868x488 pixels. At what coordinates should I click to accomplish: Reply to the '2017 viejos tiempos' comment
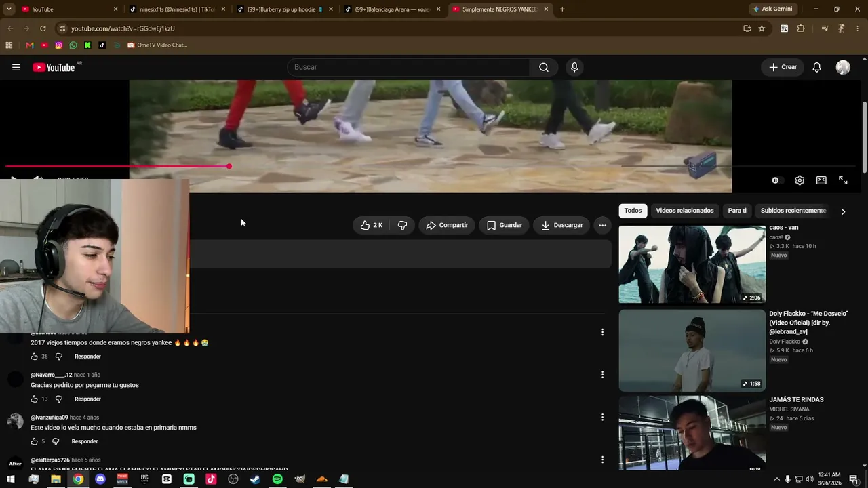[x=87, y=357]
